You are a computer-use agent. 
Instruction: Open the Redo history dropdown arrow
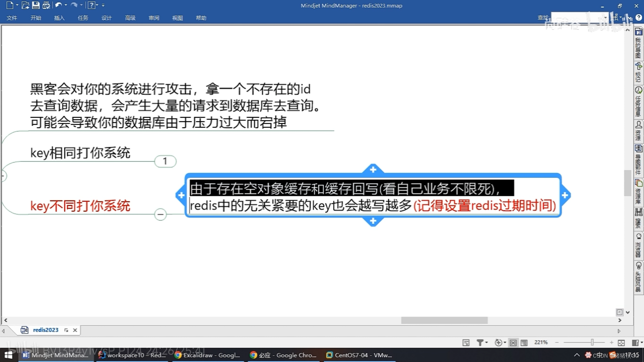coord(81,5)
